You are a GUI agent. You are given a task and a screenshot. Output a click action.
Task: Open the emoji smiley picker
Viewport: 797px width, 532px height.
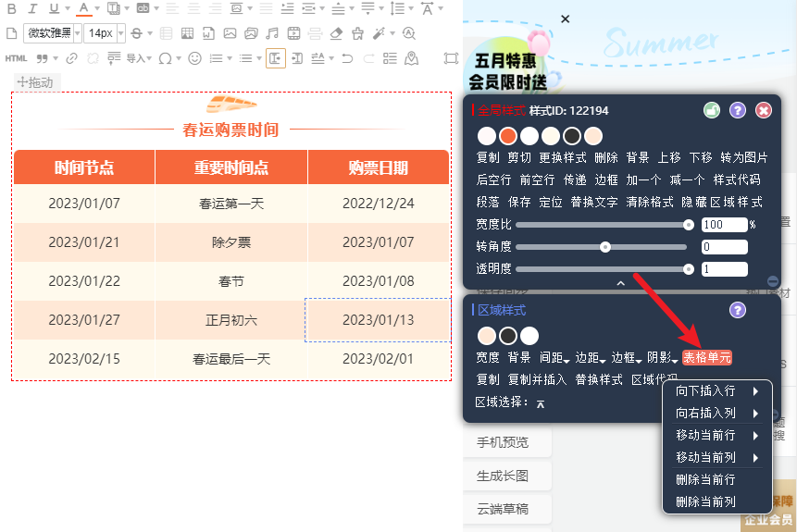(x=194, y=58)
